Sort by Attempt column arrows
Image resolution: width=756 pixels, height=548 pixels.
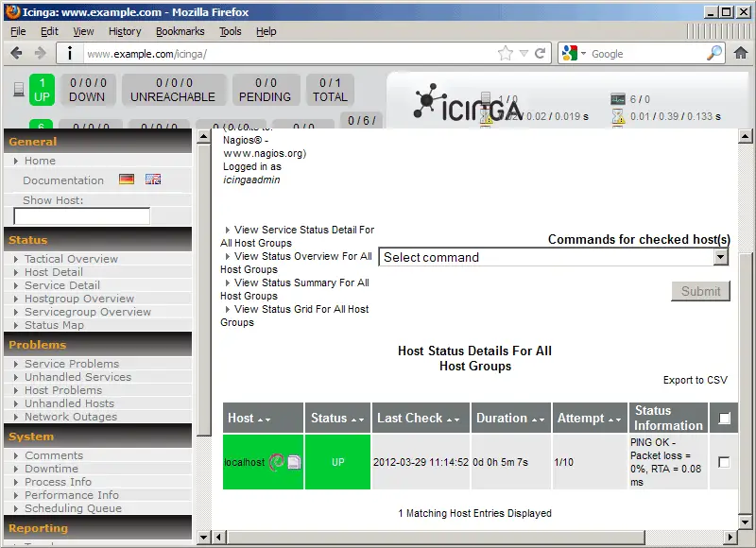pos(615,420)
